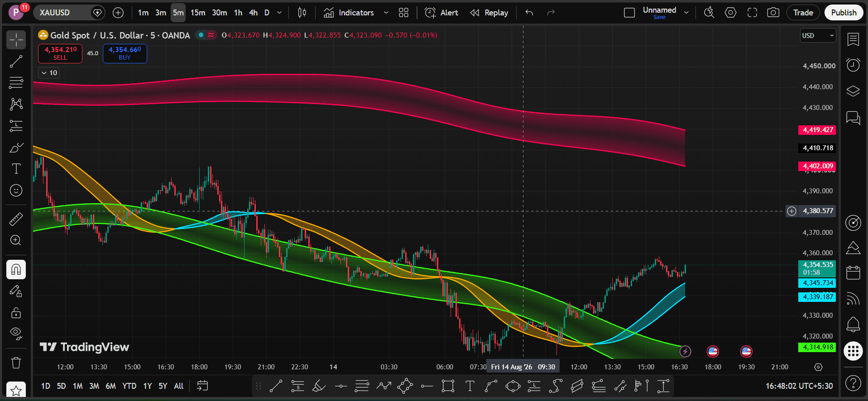This screenshot has width=868, height=401.
Task: Open the Indicators dialog
Action: (349, 13)
